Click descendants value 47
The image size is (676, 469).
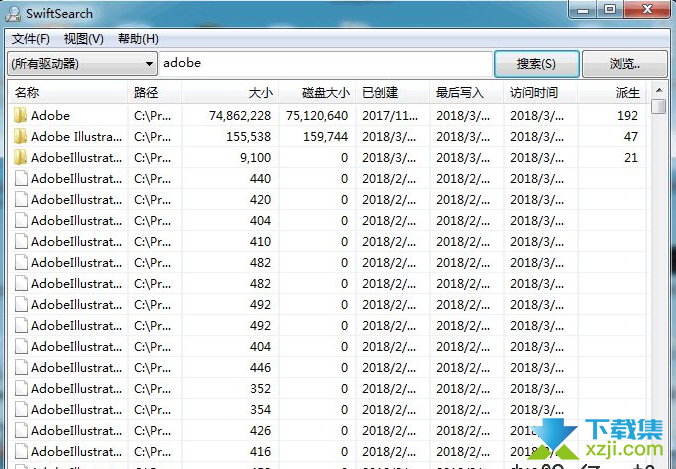631,137
